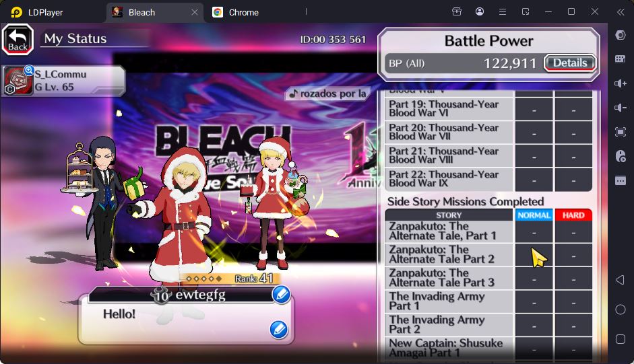This screenshot has height=364, width=634.
Task: Select the girl in Santa dress
Action: [x=276, y=202]
